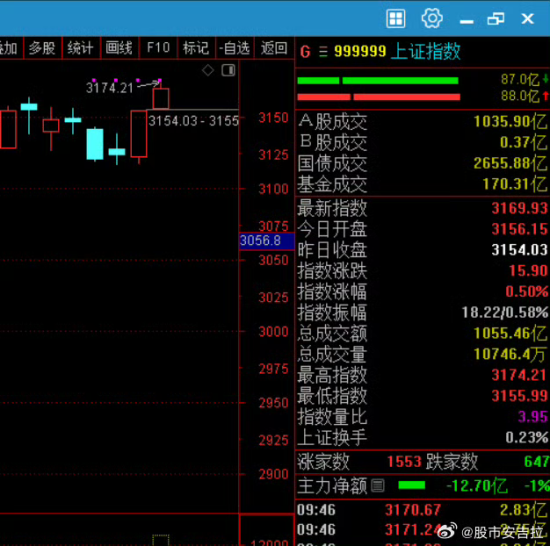Image resolution: width=550 pixels, height=546 pixels.
Task: Click the 返回 back button
Action: click(274, 48)
